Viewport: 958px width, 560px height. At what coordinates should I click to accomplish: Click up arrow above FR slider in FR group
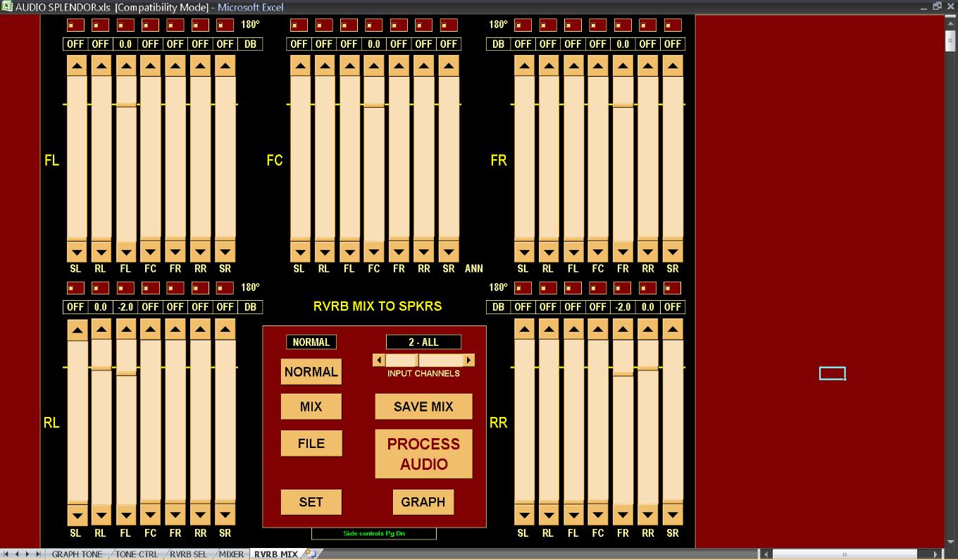point(623,66)
